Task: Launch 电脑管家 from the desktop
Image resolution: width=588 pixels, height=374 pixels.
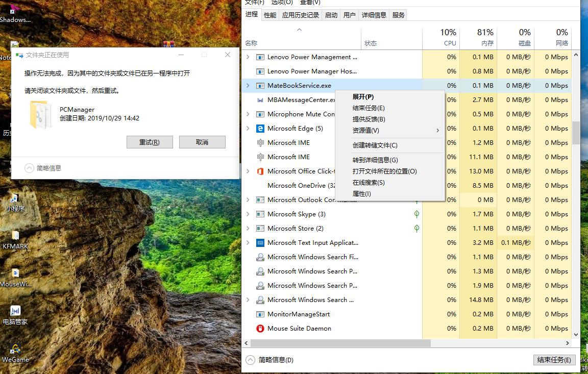Action: pos(15,311)
